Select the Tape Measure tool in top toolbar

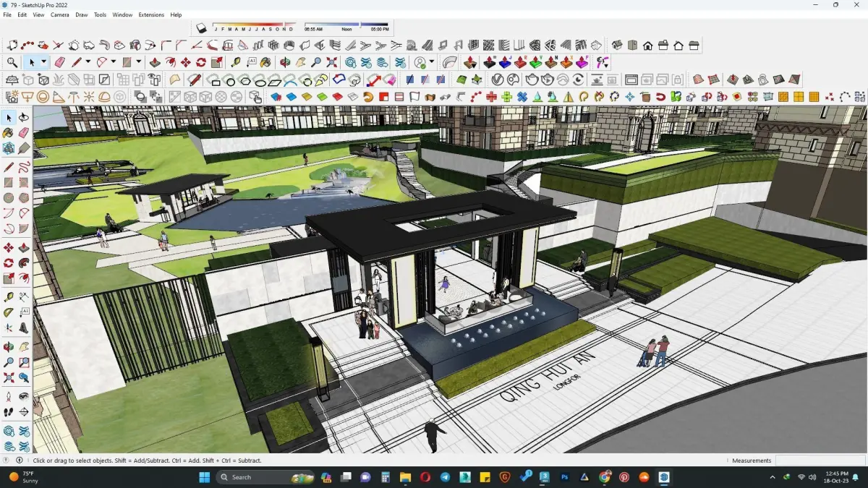pos(236,63)
